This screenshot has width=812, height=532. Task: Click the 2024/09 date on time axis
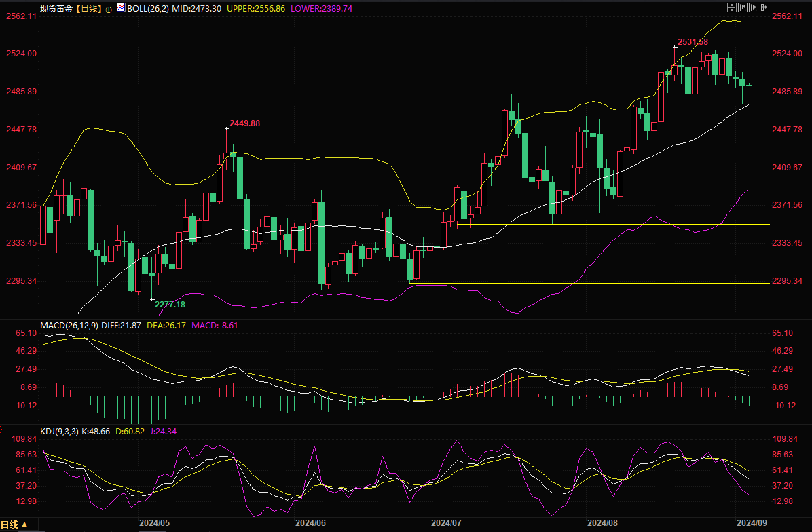tap(753, 523)
